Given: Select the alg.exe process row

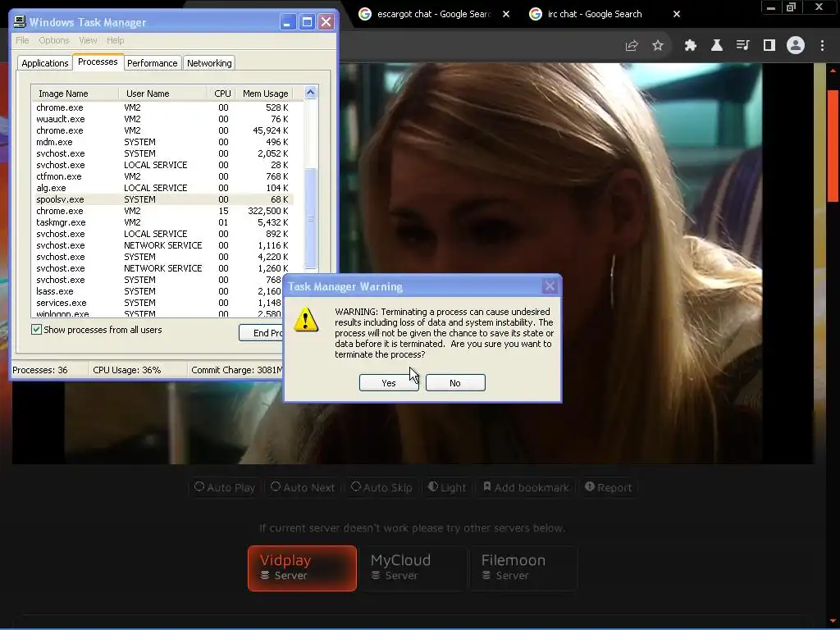Looking at the screenshot, I should coord(162,188).
